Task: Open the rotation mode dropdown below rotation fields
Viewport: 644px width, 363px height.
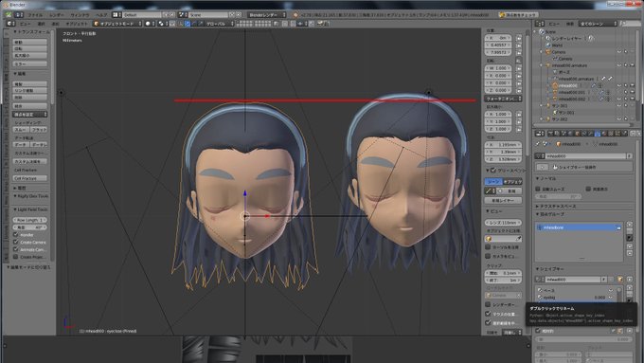Action: (503, 99)
